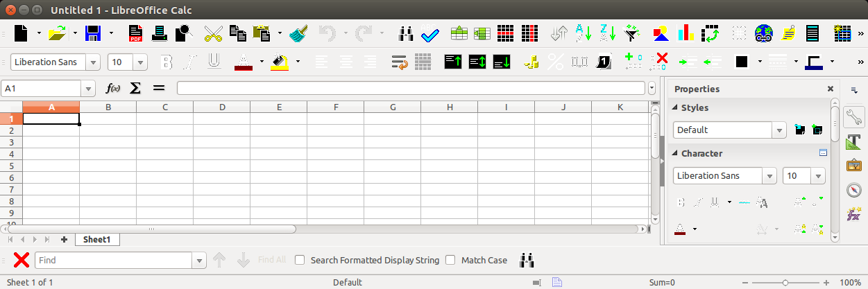
Task: Open Find & Replace binoculars in toolbar
Action: 406,33
